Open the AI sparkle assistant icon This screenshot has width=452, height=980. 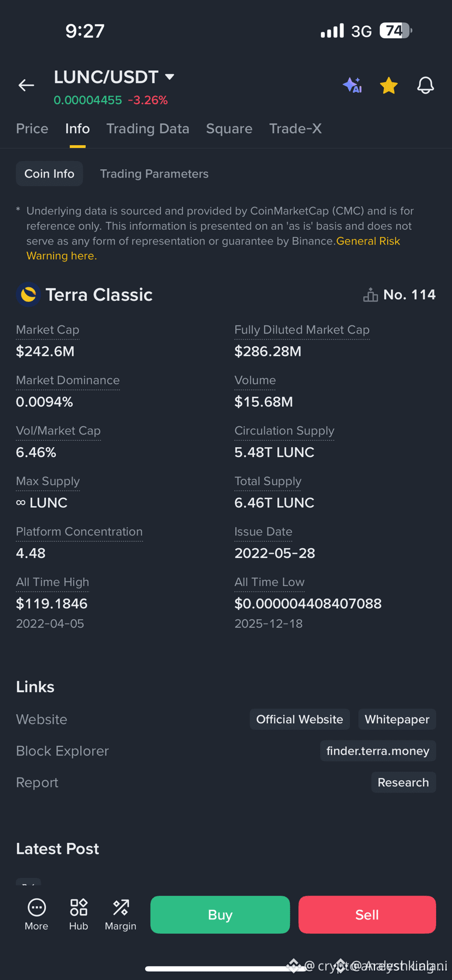[352, 85]
